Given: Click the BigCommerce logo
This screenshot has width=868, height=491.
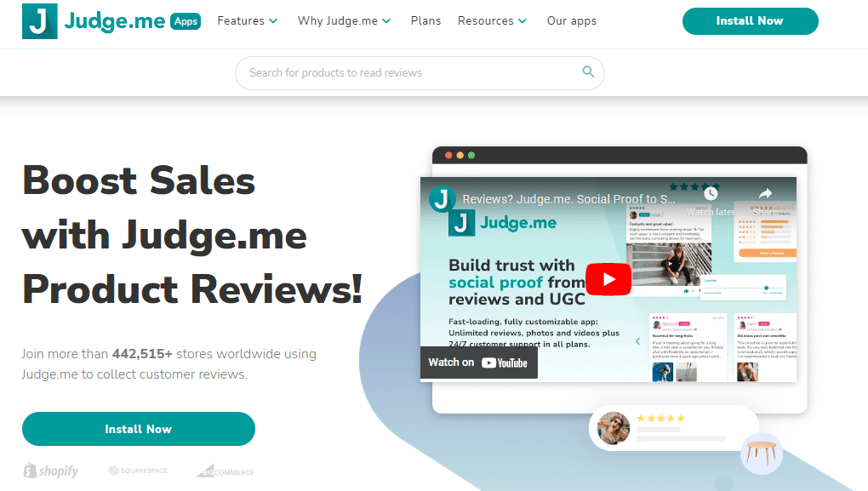Looking at the screenshot, I should coord(225,471).
